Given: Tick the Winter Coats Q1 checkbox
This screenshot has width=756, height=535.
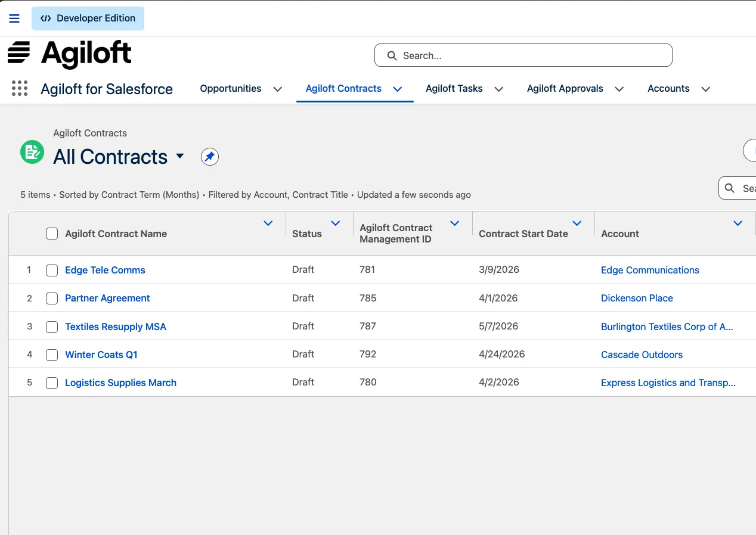Looking at the screenshot, I should (52, 355).
